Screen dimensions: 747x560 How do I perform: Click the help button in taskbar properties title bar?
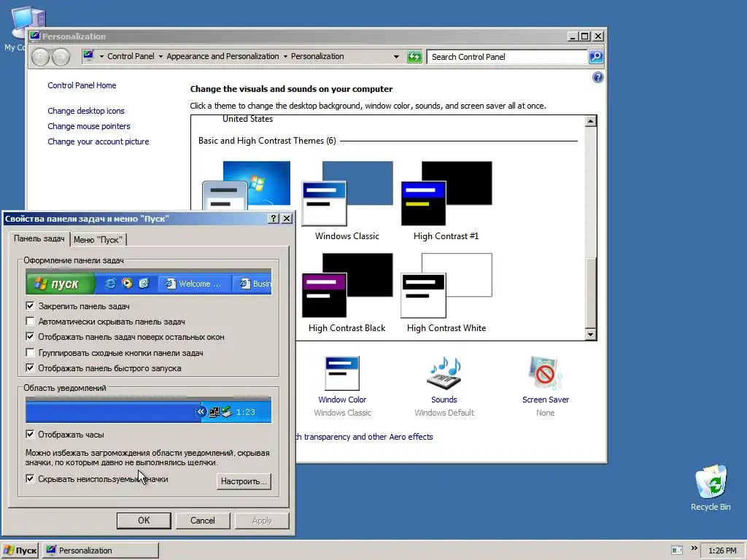point(274,218)
